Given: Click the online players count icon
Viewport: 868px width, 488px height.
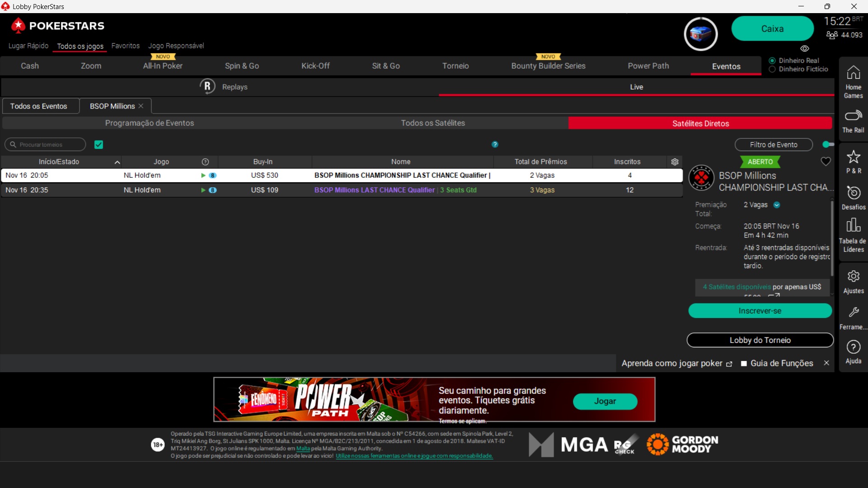Looking at the screenshot, I should click(832, 35).
